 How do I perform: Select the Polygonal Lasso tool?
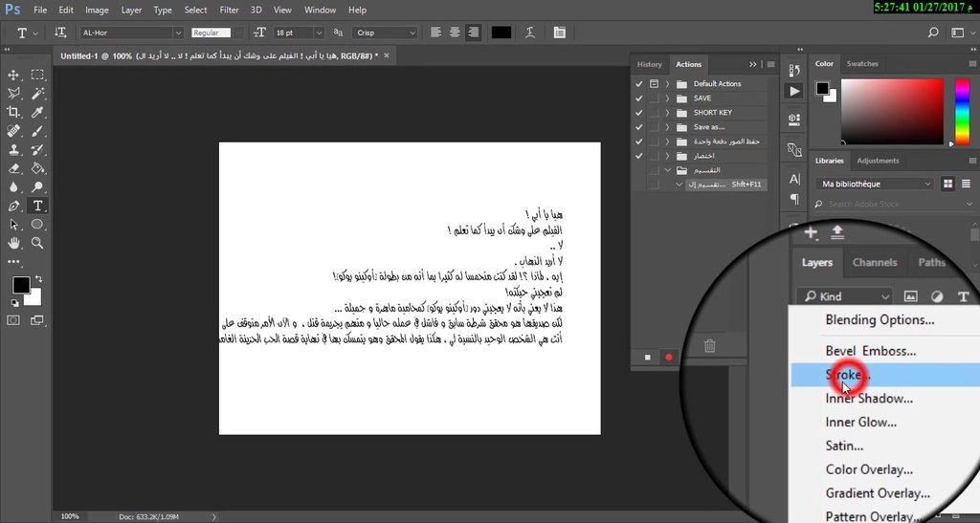[13, 94]
